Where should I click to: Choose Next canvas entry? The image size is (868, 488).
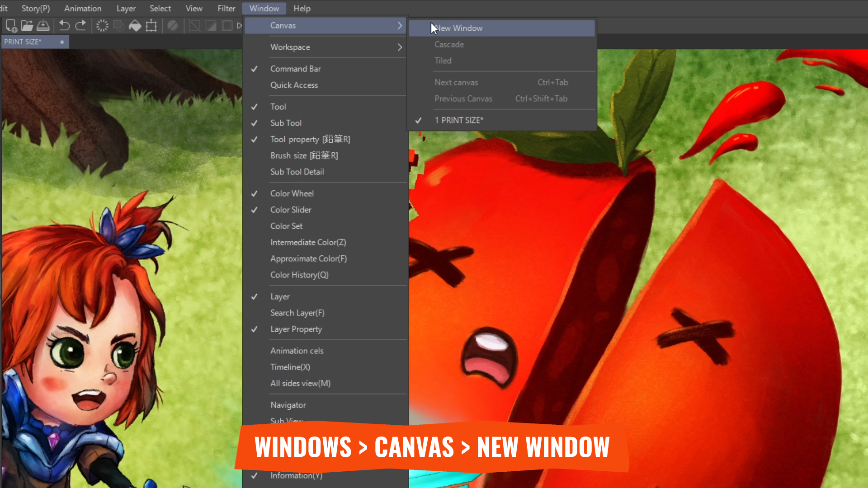tap(502, 82)
